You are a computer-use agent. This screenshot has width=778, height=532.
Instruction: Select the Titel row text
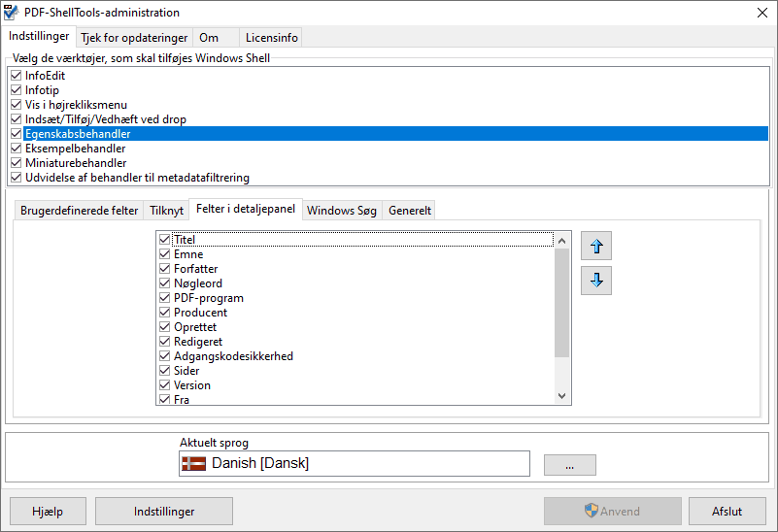tap(185, 240)
